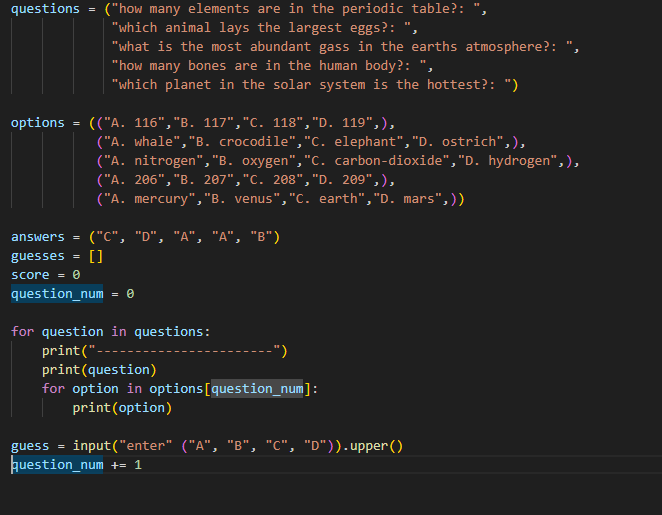Click the 'guesses' variable name
Viewport: 662px width, 515px height.
[x=38, y=256]
